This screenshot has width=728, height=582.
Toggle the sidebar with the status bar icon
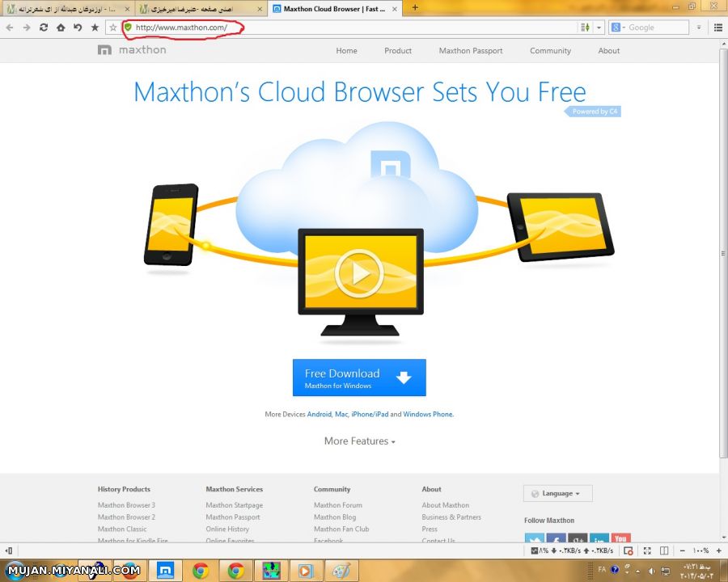click(x=9, y=551)
